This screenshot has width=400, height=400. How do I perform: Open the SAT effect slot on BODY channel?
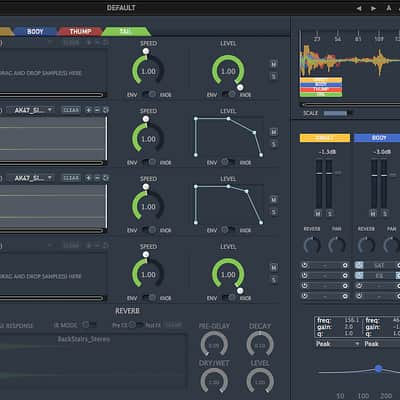(379, 265)
